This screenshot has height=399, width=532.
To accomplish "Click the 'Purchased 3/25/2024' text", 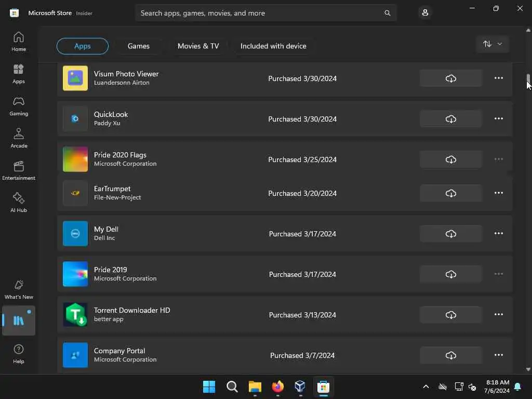I will click(x=302, y=159).
